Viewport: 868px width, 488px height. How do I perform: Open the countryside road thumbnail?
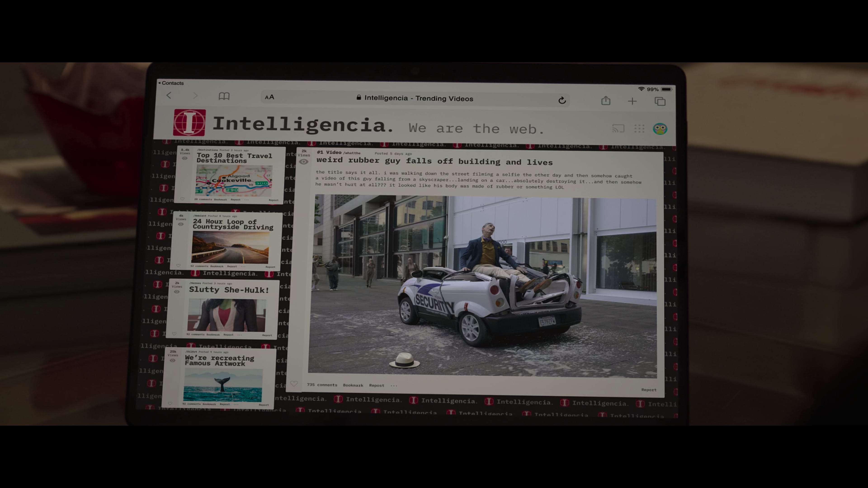click(x=231, y=247)
